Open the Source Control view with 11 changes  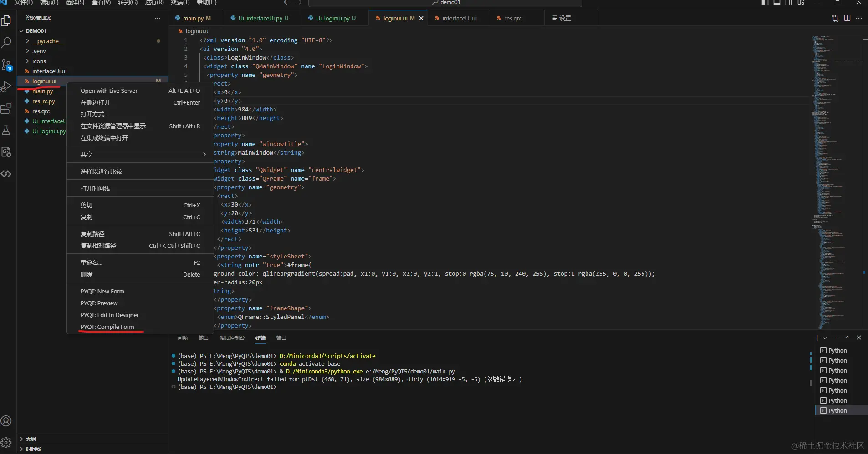click(7, 65)
